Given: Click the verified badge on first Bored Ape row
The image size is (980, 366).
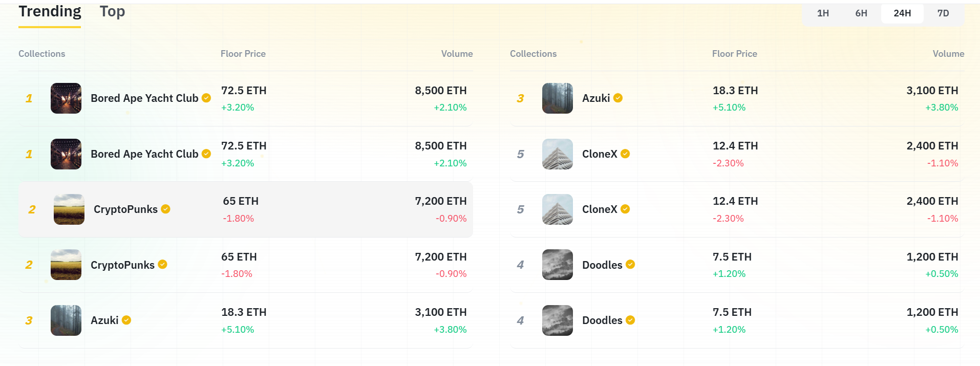Looking at the screenshot, I should pyautogui.click(x=206, y=98).
